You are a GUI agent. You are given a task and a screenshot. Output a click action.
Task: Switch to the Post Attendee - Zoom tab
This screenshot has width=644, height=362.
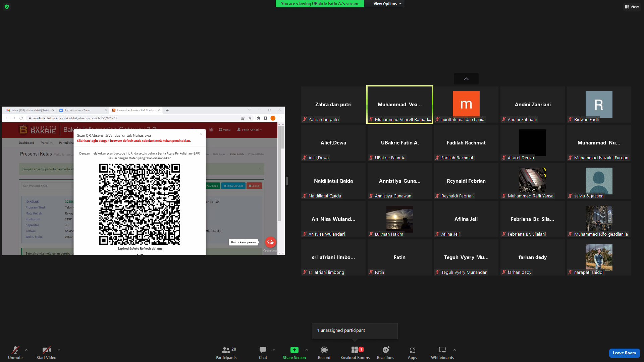(83, 110)
